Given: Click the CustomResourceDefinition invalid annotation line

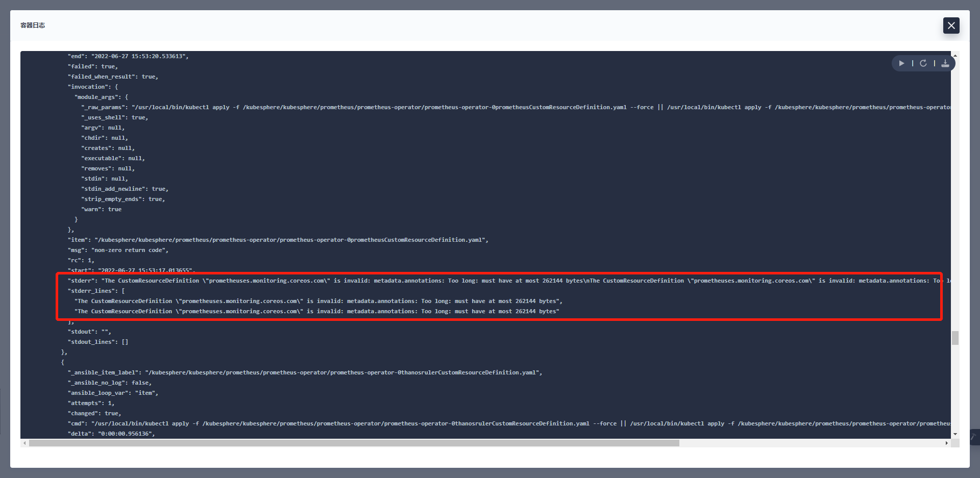Looking at the screenshot, I should pos(316,301).
